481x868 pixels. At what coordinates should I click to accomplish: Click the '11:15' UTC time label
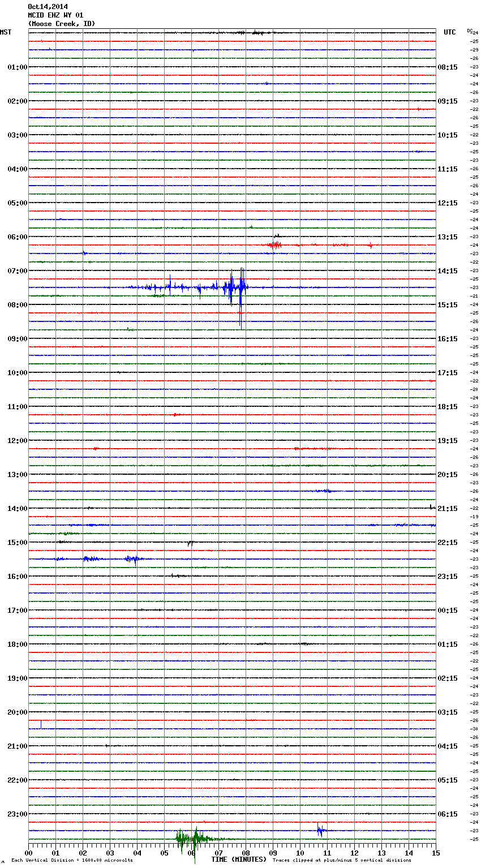tap(448, 169)
